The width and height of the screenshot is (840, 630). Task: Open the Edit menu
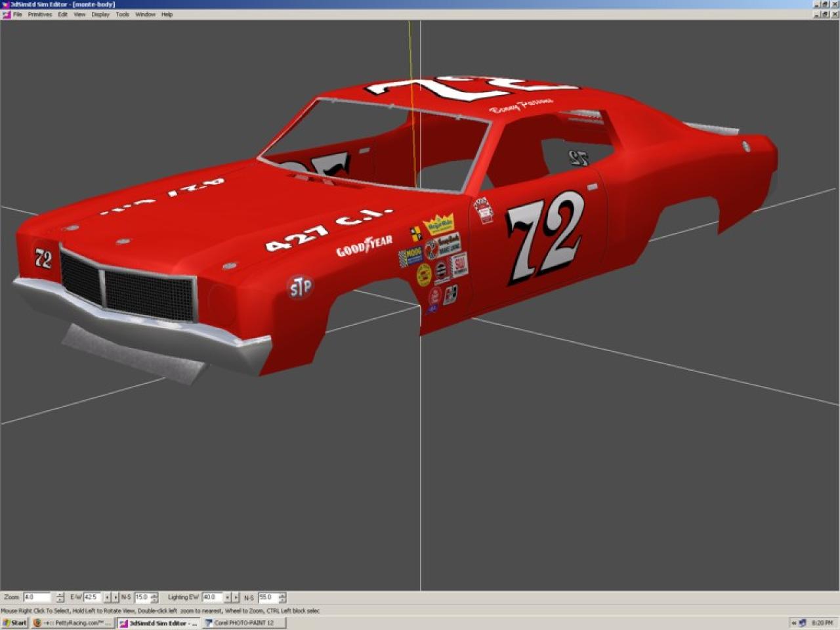pos(62,14)
